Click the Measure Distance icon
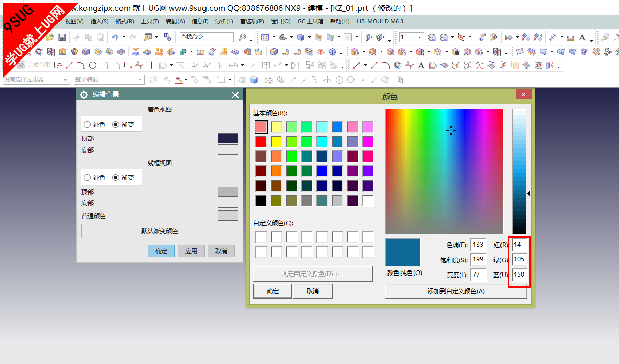This screenshot has width=619, height=364. 553,37
